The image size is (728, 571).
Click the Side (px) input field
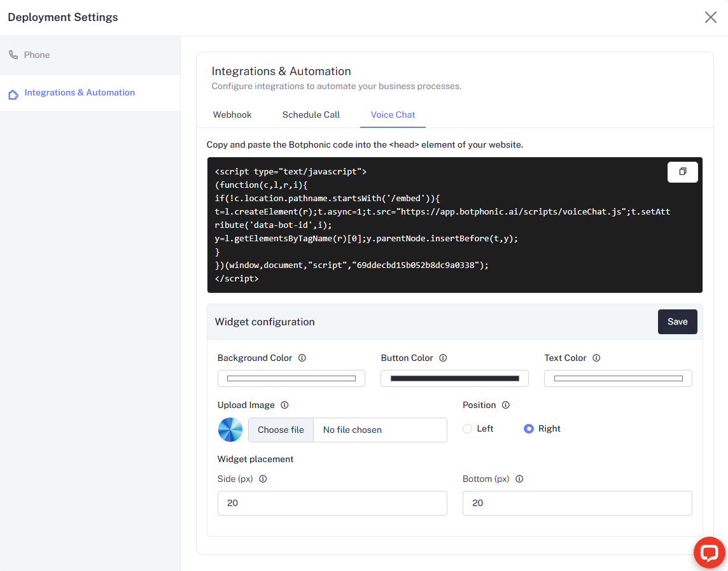(332, 503)
